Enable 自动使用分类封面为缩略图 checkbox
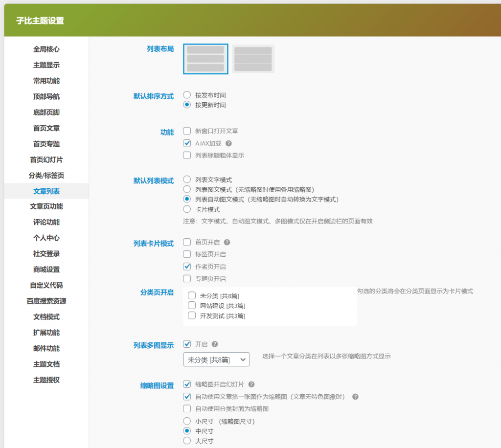 (187, 409)
